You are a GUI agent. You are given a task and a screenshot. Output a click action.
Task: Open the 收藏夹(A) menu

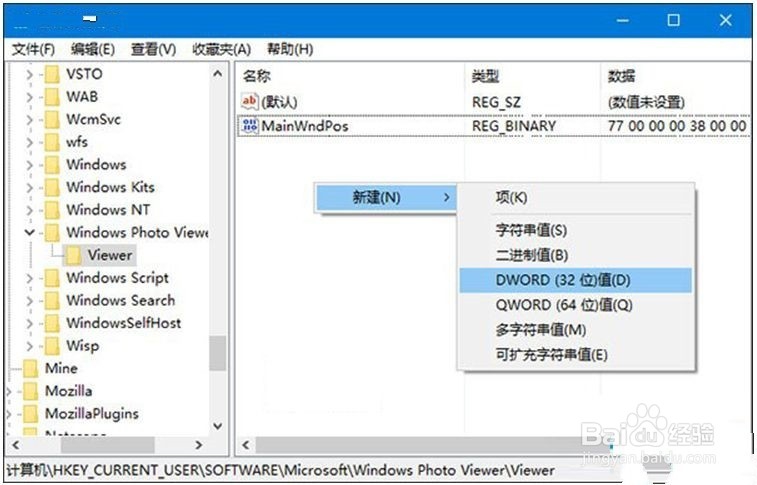point(222,49)
